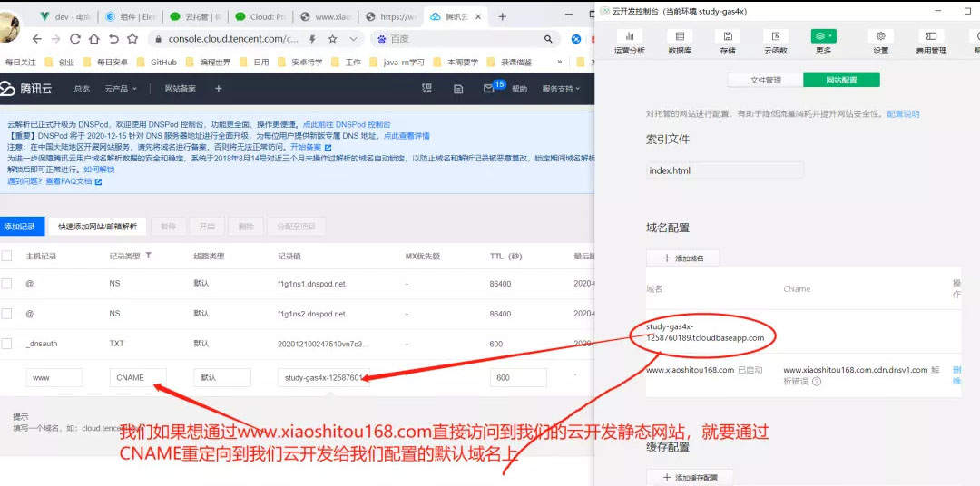Image resolution: width=980 pixels, height=486 pixels.
Task: Click the 添加缓存配置 button
Action: 691,477
